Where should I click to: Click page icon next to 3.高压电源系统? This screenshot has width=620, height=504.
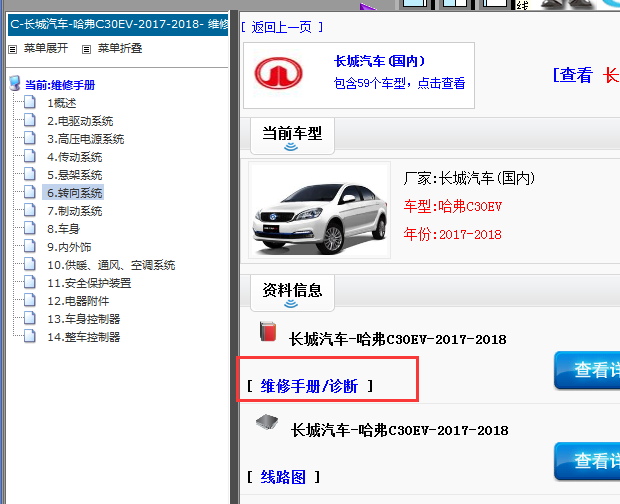30,138
